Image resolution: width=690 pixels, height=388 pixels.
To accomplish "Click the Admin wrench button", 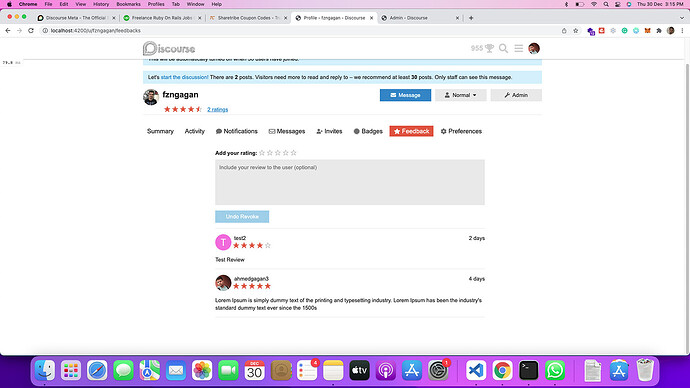I will 516,95.
